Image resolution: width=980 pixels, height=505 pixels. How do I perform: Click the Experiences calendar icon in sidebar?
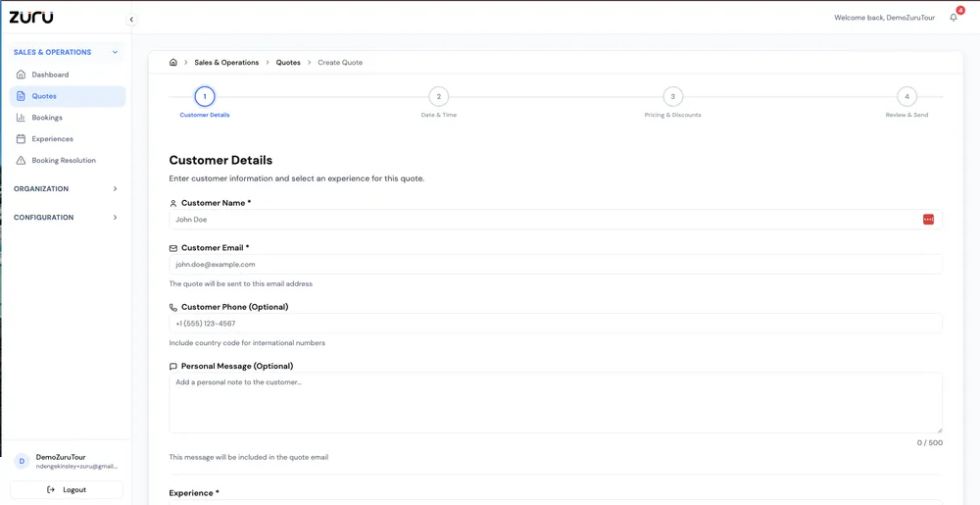pos(21,138)
